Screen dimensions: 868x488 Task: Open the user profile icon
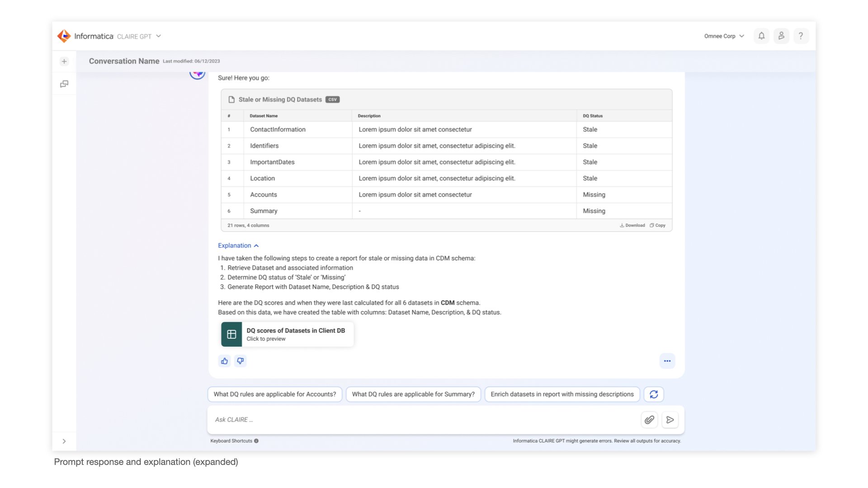[x=781, y=36]
